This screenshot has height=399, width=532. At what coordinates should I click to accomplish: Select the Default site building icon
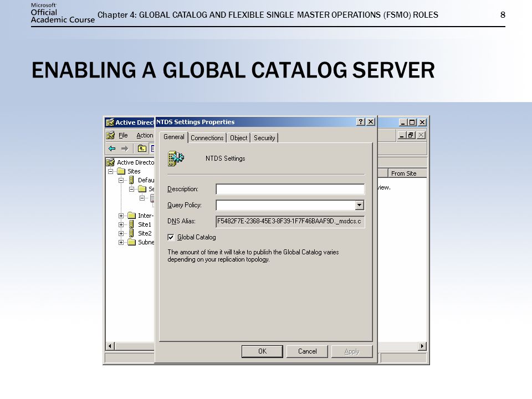point(131,180)
